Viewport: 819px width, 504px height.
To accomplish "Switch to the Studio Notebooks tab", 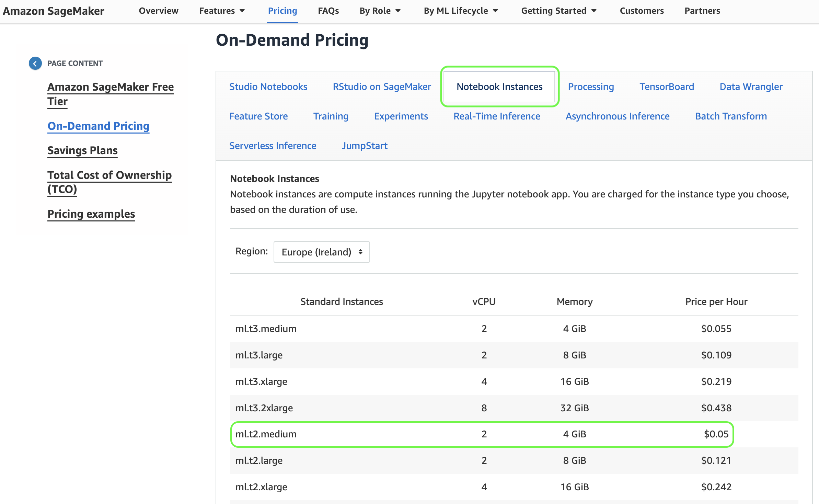I will [268, 87].
